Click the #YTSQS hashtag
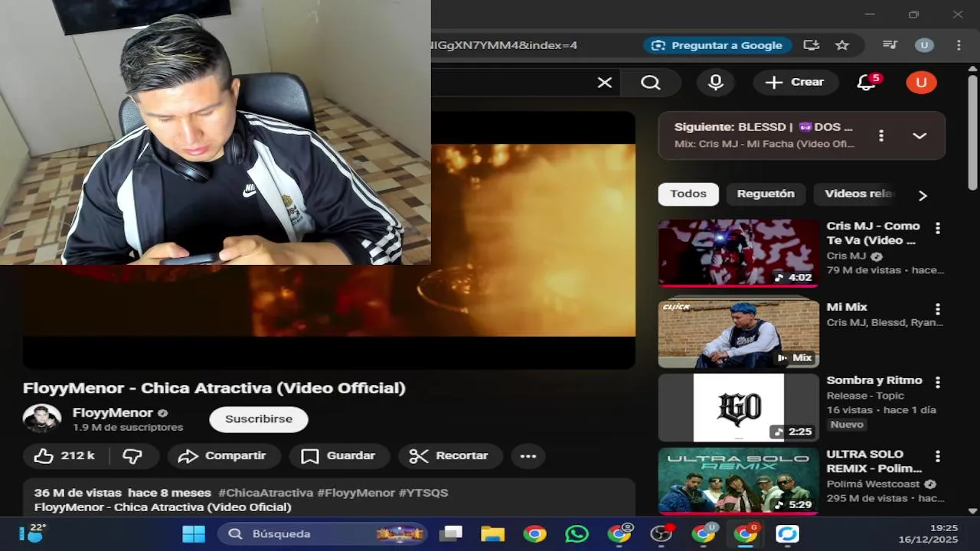Screen dimensions: 980x551 pos(423,493)
